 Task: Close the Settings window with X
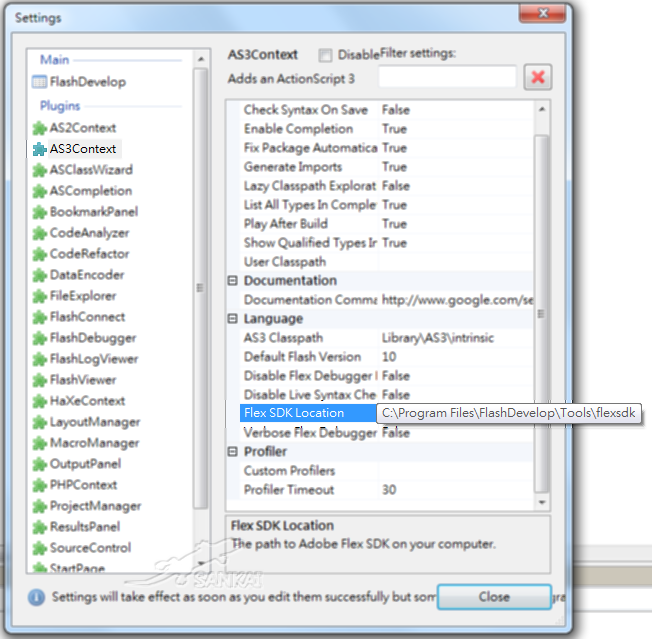pos(543,13)
